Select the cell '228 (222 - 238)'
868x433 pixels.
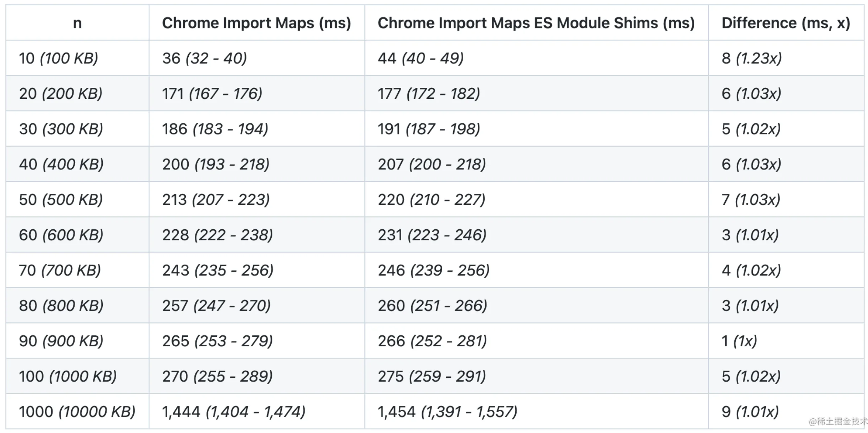coord(257,234)
